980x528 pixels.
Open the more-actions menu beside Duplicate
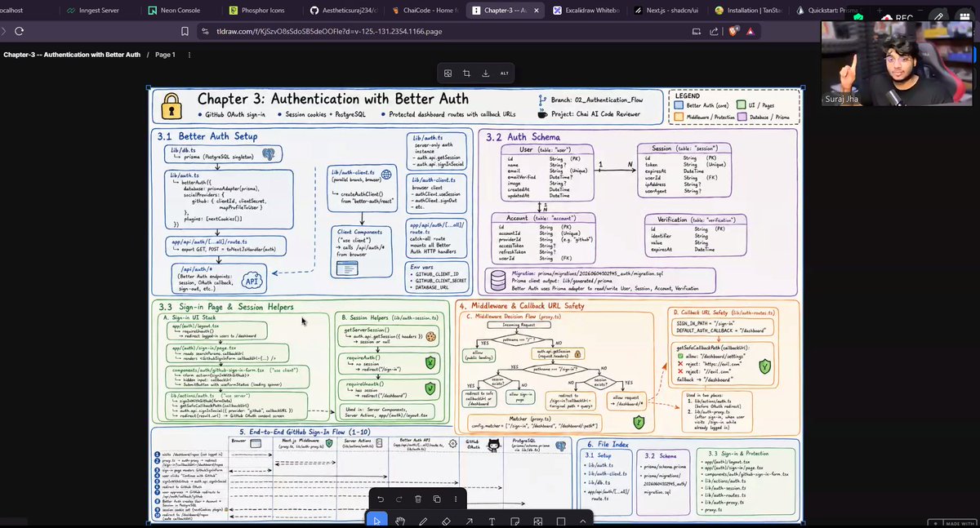pyautogui.click(x=456, y=499)
